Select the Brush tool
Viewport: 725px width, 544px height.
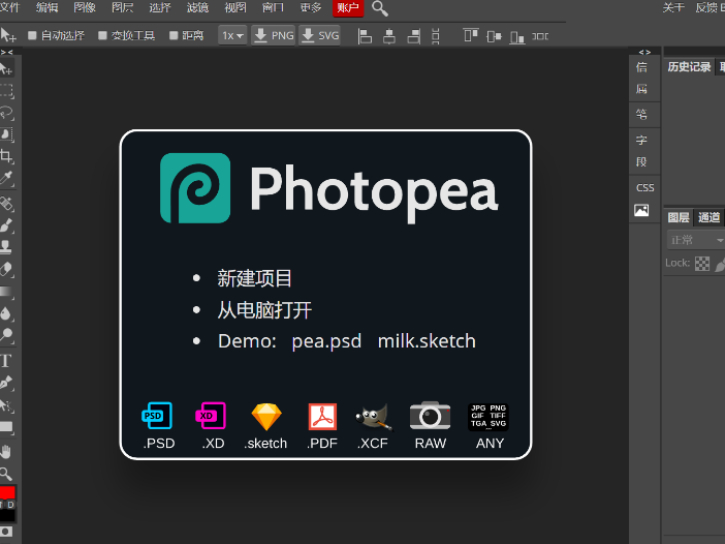(6, 225)
